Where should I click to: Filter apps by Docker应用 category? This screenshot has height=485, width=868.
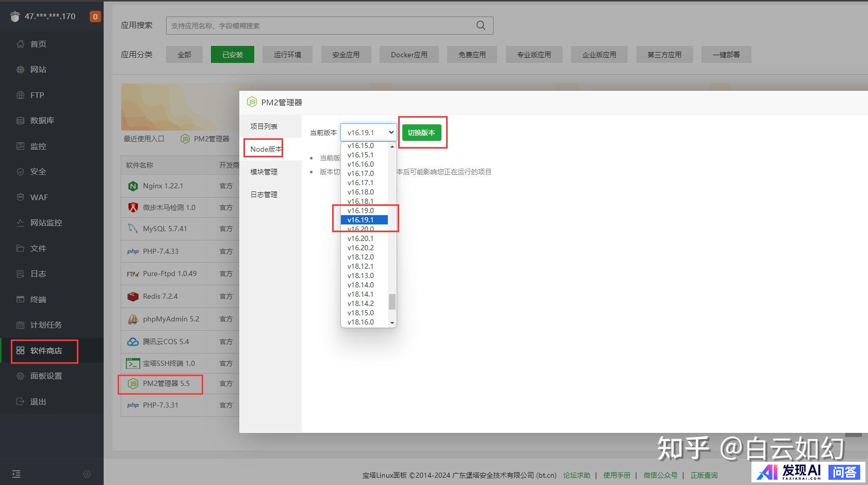[x=409, y=55]
